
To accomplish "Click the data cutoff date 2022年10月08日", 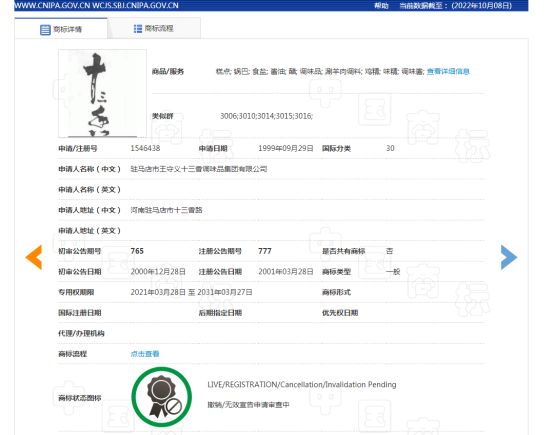I will coord(482,6).
